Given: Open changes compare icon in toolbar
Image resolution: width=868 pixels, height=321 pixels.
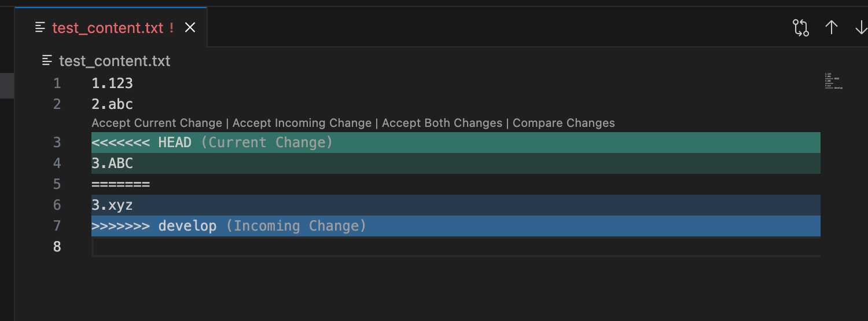Looking at the screenshot, I should tap(801, 28).
